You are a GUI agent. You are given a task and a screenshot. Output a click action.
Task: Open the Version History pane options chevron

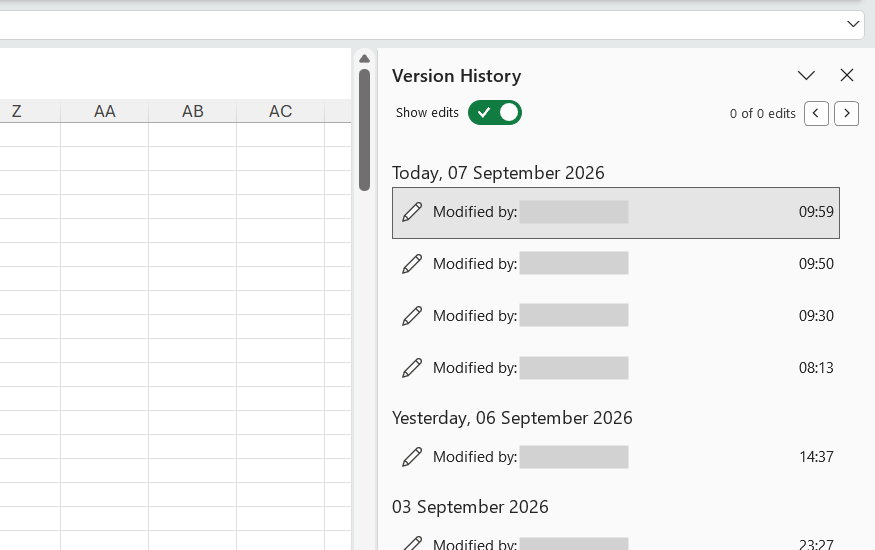(x=806, y=75)
